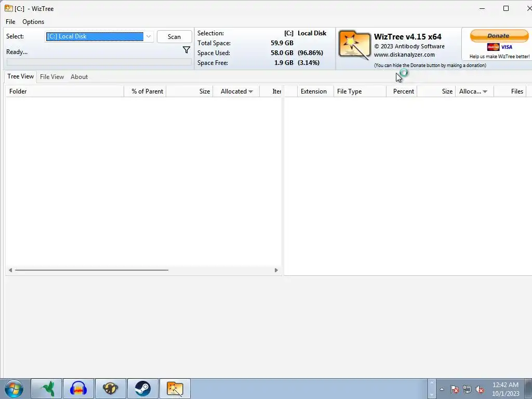Screen dimensions: 532x399
Task: Open the drive selection dropdown
Action: [x=149, y=36]
